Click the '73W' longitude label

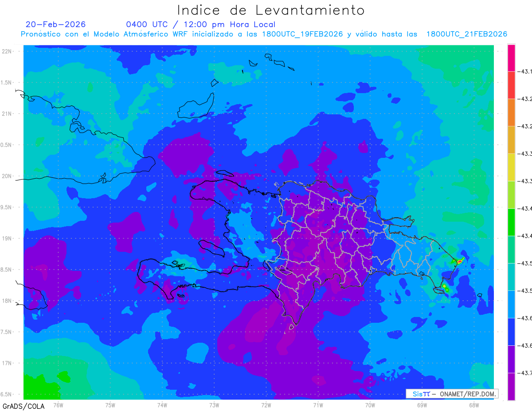pyautogui.click(x=214, y=405)
